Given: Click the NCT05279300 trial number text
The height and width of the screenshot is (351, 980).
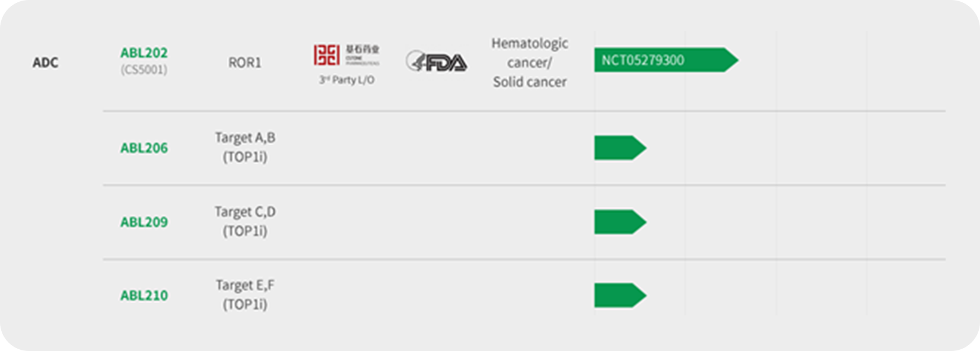Looking at the screenshot, I should coord(642,60).
